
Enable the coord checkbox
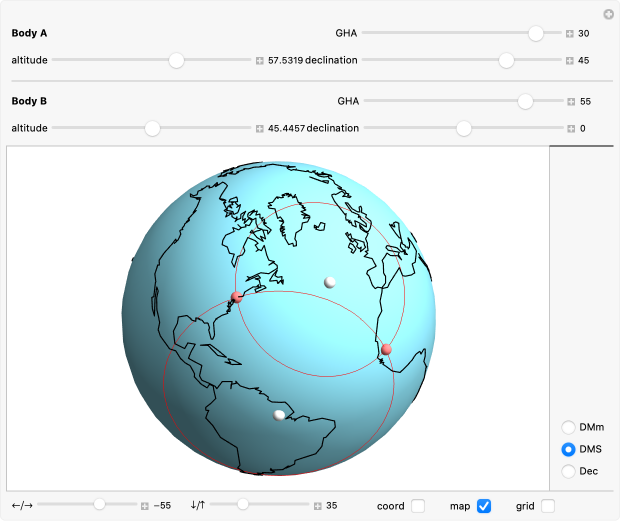tap(418, 506)
